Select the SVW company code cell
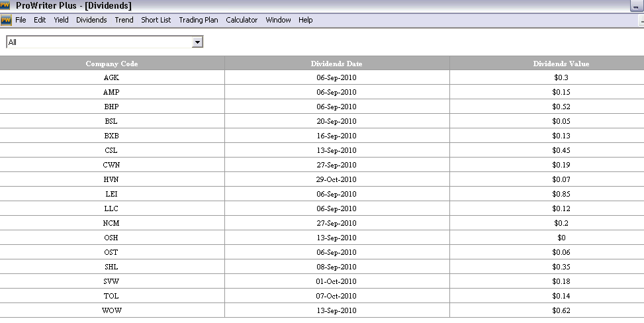Screen dimensions: 644x323 (112, 281)
